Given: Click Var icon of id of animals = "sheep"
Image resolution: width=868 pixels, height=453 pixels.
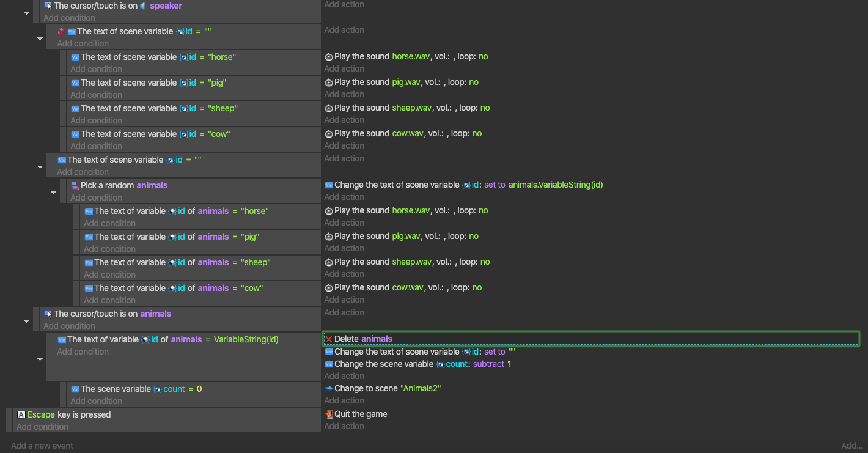Looking at the screenshot, I should coord(89,262).
